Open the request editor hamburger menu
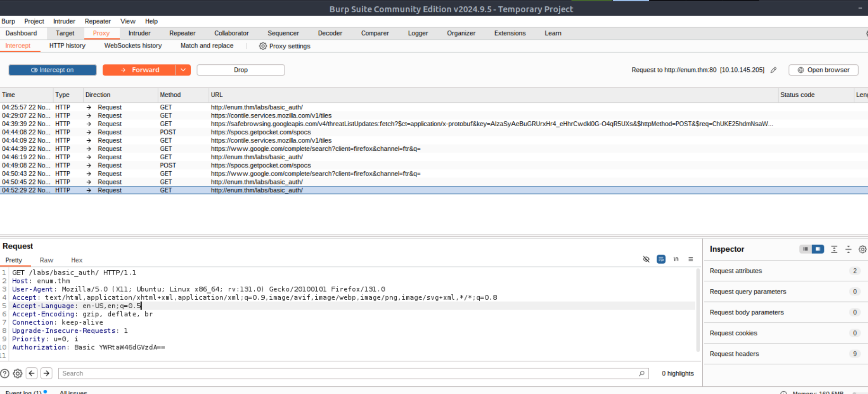868x394 pixels. pyautogui.click(x=690, y=259)
